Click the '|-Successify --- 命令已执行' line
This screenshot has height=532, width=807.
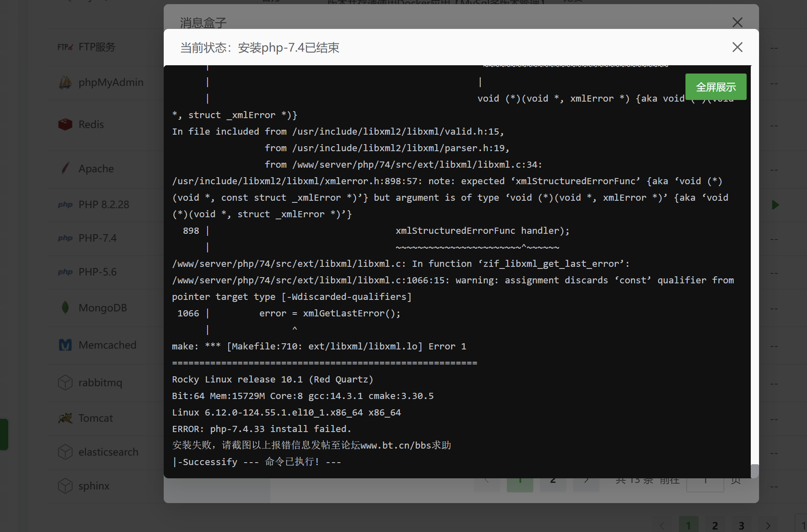pos(257,462)
